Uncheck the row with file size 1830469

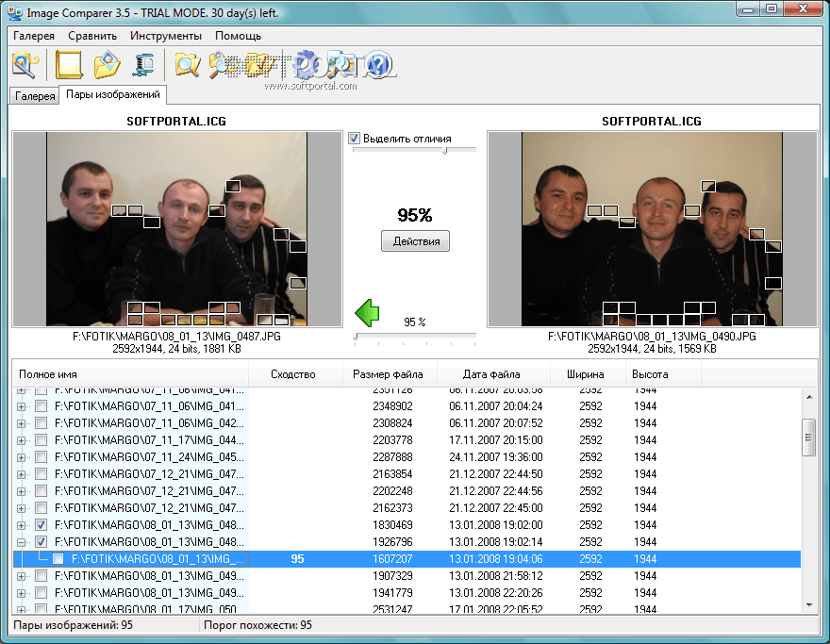(x=41, y=525)
